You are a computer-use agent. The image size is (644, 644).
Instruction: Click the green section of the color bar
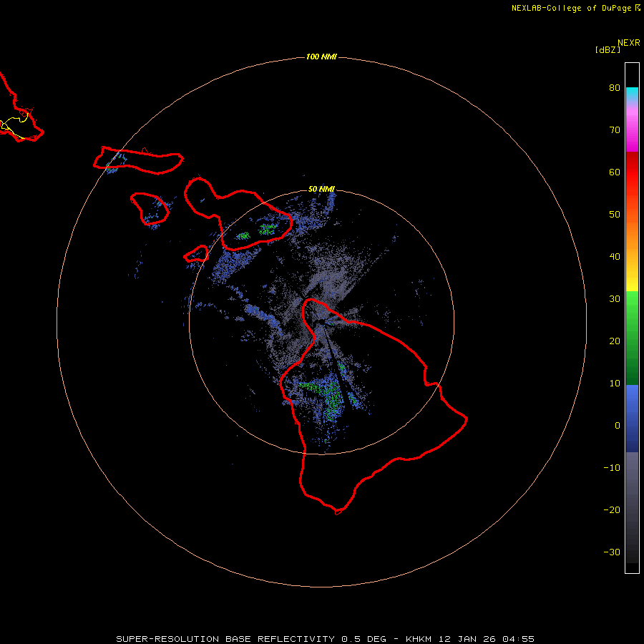632,338
